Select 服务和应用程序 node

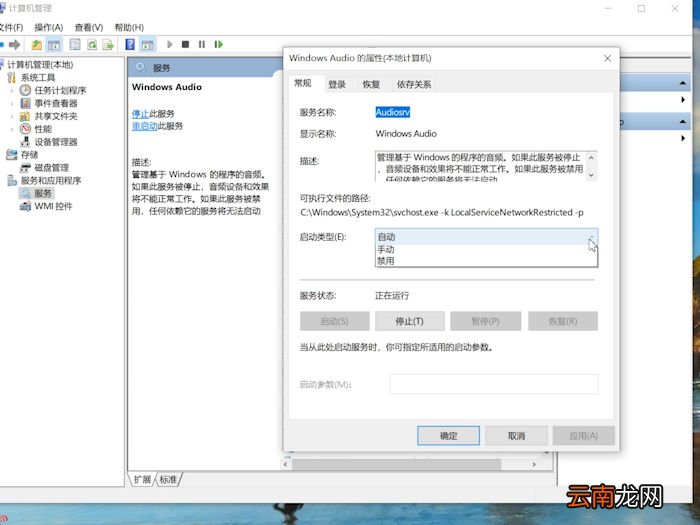(51, 181)
